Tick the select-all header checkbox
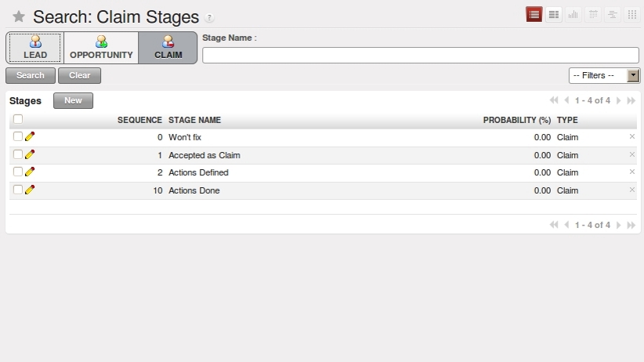The height and width of the screenshot is (362, 644). pos(18,119)
